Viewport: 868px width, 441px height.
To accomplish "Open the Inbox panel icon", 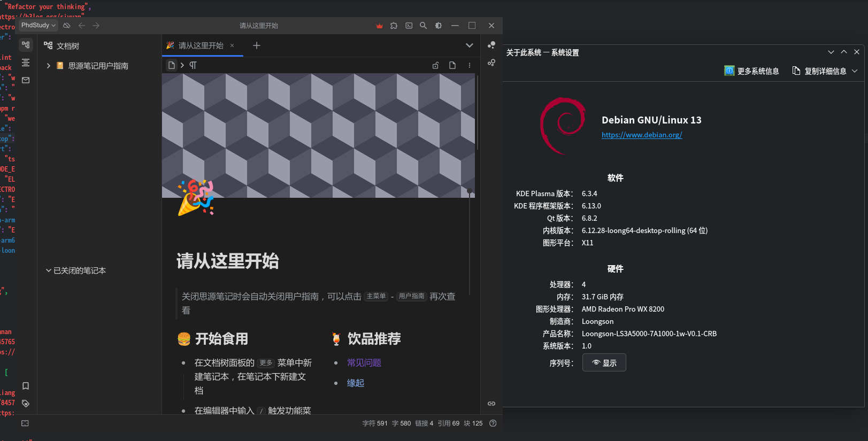I will pos(26,80).
